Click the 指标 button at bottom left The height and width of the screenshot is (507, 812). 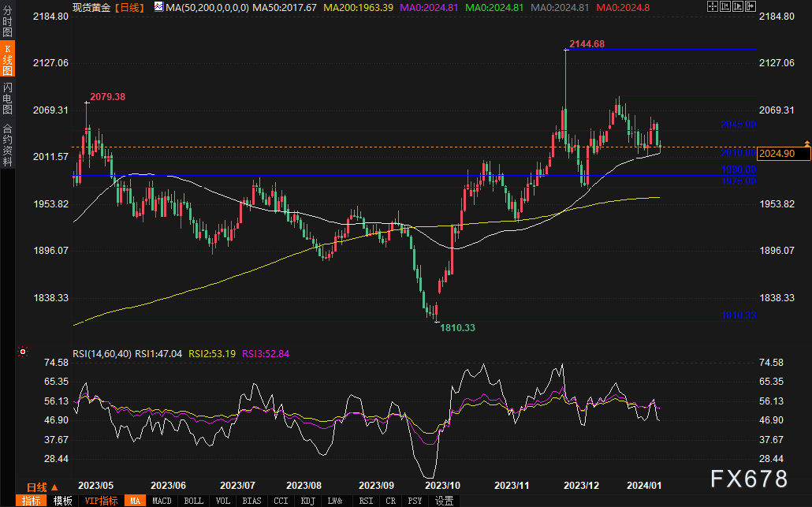(31, 501)
